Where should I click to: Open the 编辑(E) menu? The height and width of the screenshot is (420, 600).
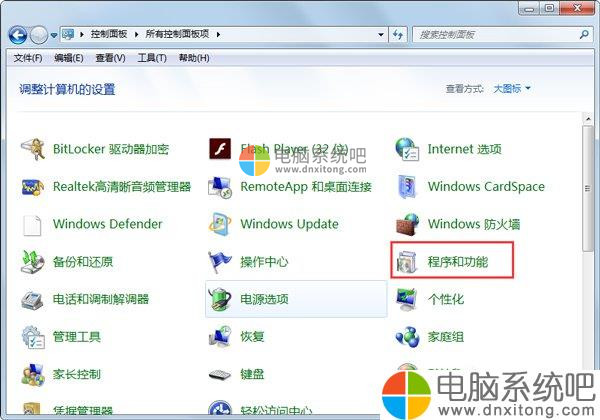pyautogui.click(x=68, y=58)
